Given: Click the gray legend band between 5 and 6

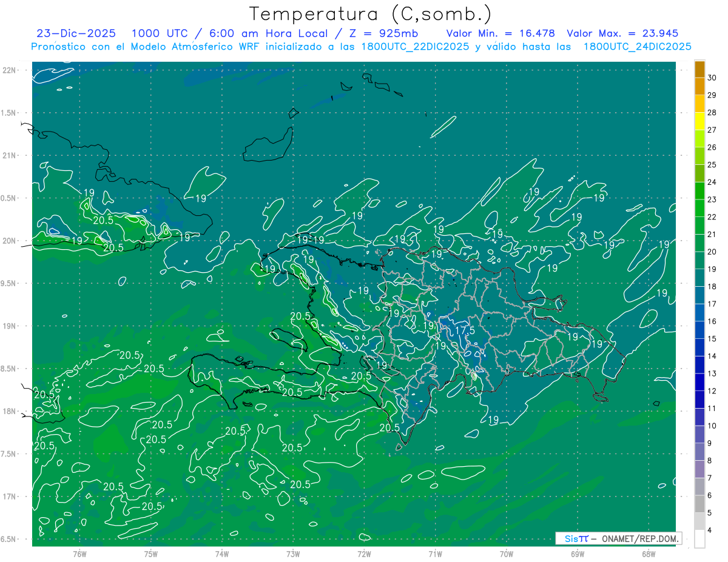Looking at the screenshot, I should point(699,504).
